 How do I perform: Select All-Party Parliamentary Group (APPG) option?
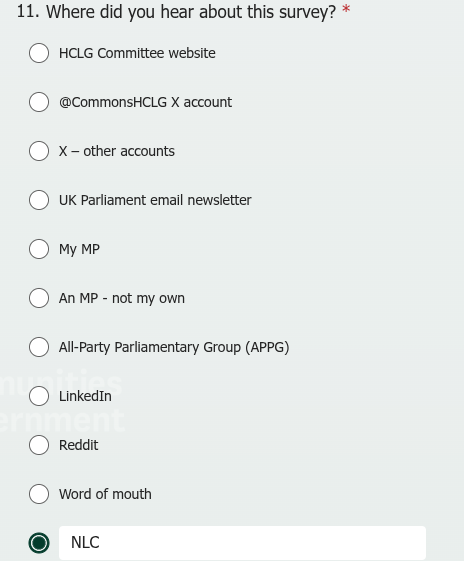pyautogui.click(x=39, y=347)
